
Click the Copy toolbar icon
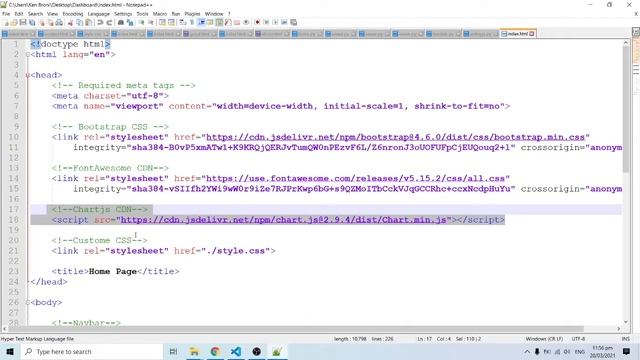79,22
